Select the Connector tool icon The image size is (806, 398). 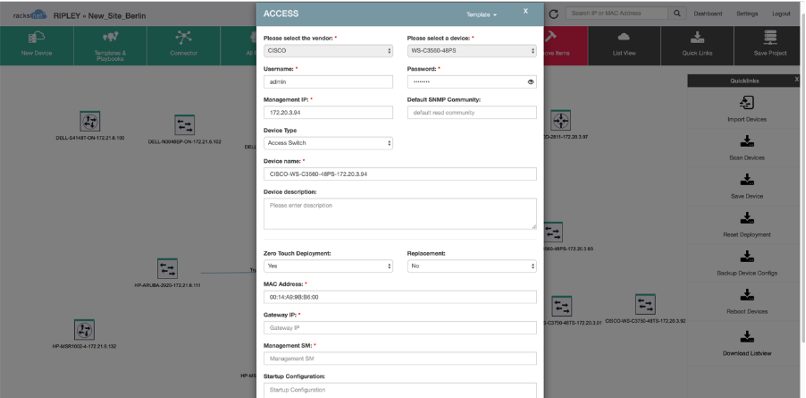[184, 38]
